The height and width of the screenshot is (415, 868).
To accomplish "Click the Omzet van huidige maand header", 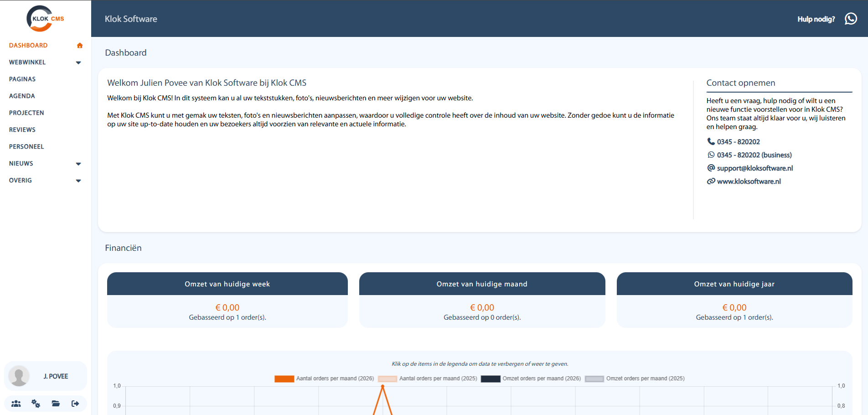I will click(x=482, y=284).
